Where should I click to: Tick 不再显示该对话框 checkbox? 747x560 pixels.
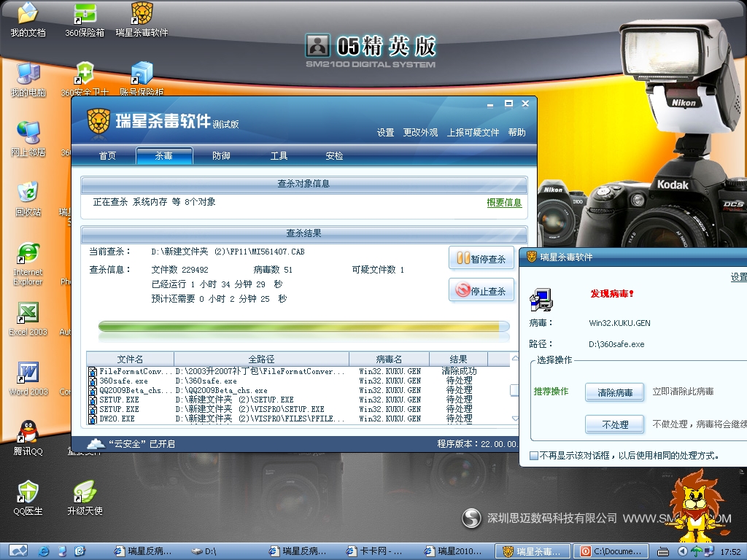[x=534, y=456]
